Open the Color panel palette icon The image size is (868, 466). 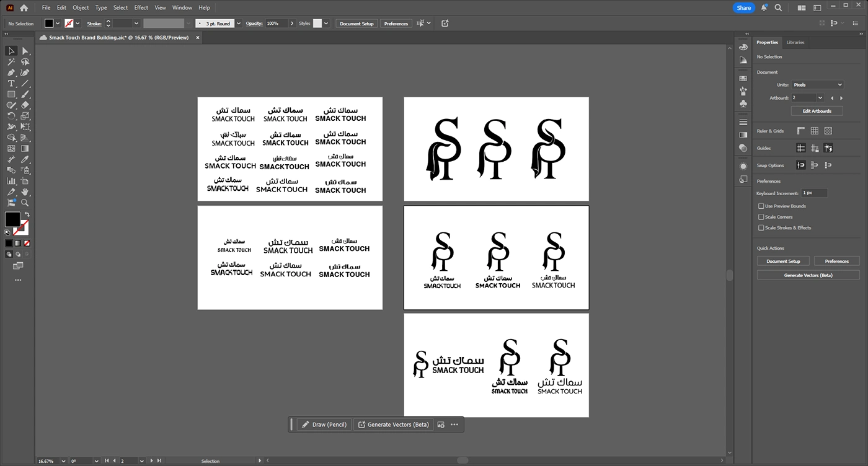[743, 46]
